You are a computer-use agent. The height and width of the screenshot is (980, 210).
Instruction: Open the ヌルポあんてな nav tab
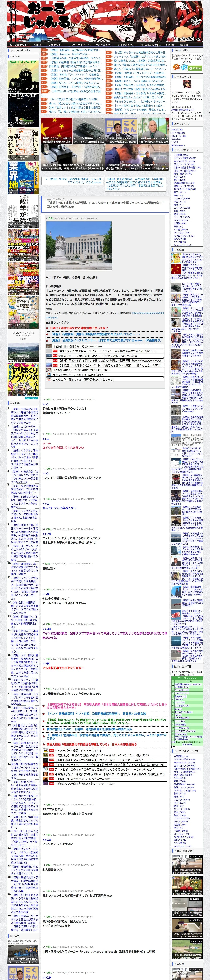[126, 45]
